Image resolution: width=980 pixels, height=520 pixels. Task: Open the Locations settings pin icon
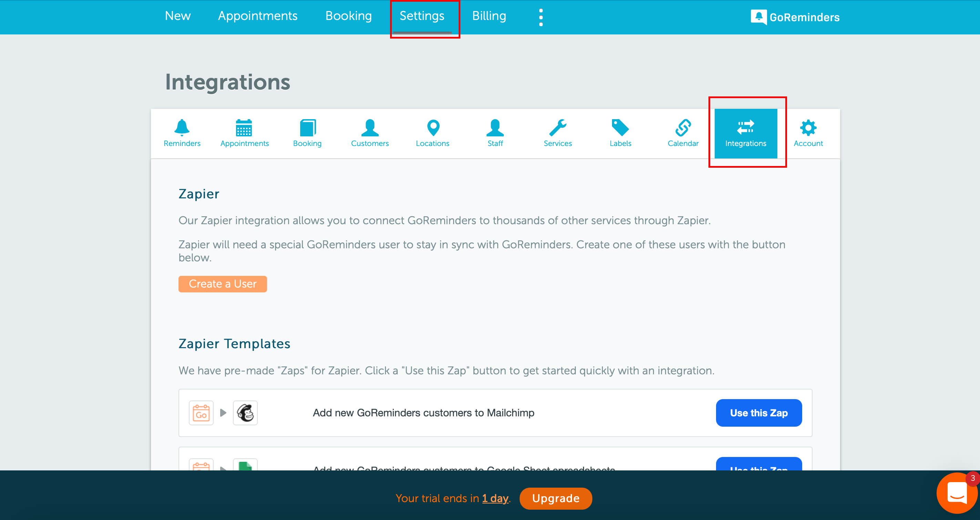click(433, 127)
